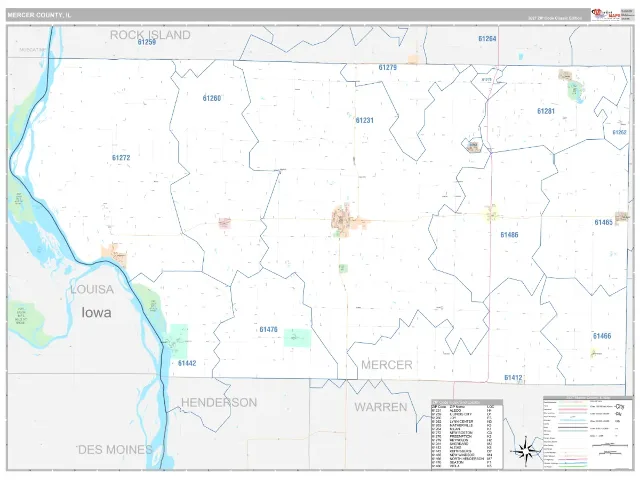Click the MERCER county label
Image resolution: width=640 pixels, height=480 pixels.
[x=387, y=365]
